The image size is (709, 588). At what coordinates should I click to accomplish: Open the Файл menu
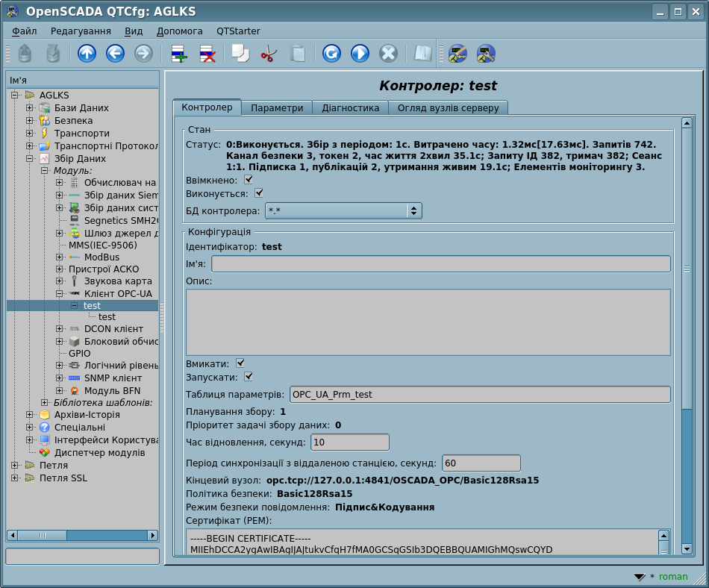pyautogui.click(x=25, y=31)
